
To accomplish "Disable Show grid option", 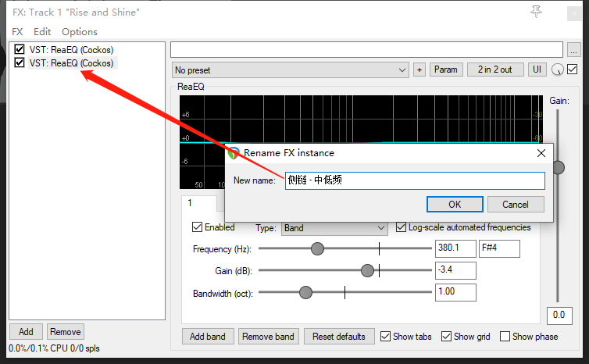I will 446,336.
